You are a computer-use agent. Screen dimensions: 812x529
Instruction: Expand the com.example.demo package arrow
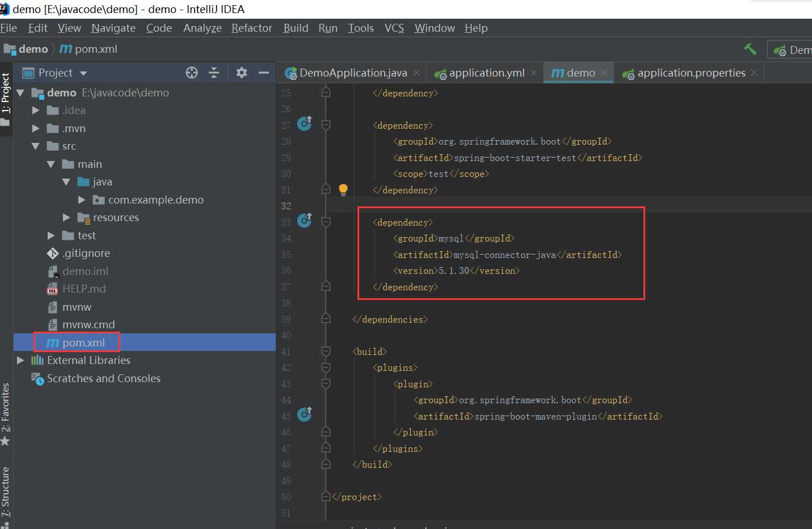[x=82, y=200]
